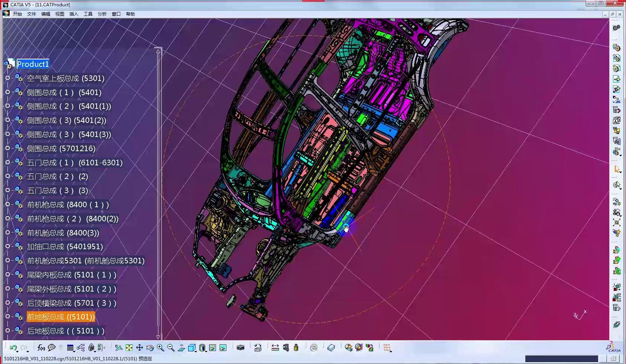
Task: Toggle the snap grid icon in bottom toolbar
Action: [x=387, y=348]
